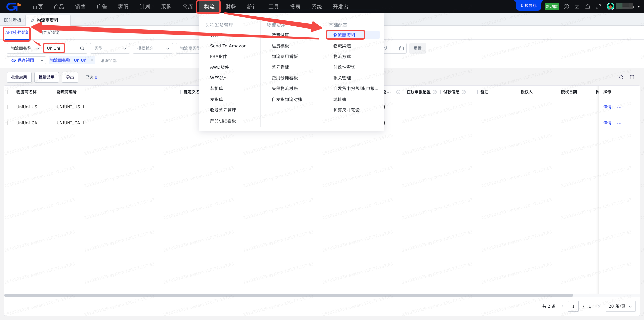
Task: Click the 批量启用 button
Action: (19, 77)
